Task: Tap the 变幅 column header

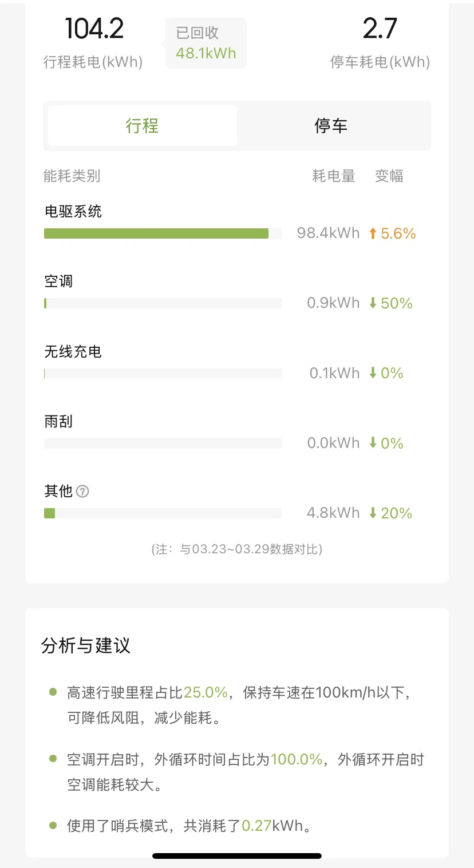Action: (x=389, y=176)
